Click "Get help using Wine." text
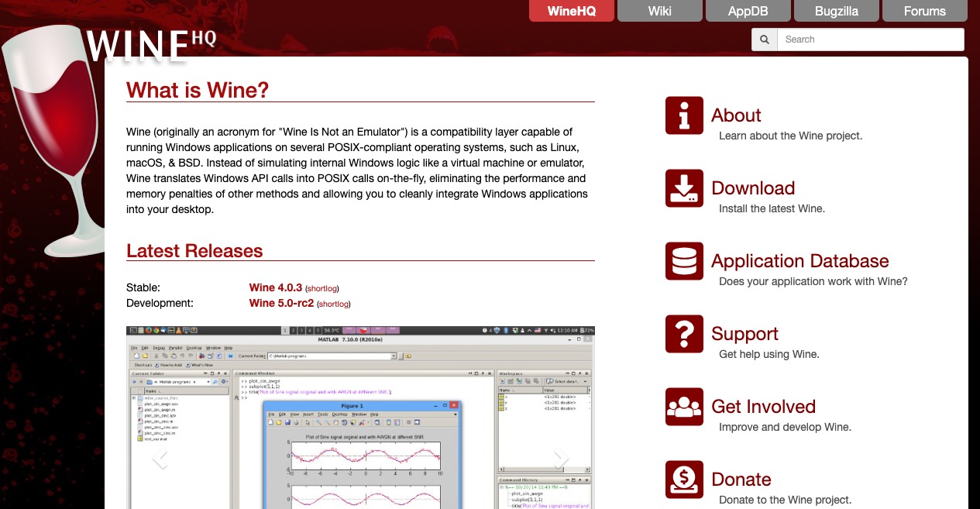The image size is (980, 509). coord(769,354)
